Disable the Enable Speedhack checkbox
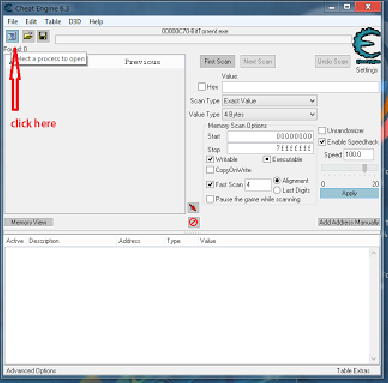Image resolution: width=388 pixels, height=383 pixels. 322,142
